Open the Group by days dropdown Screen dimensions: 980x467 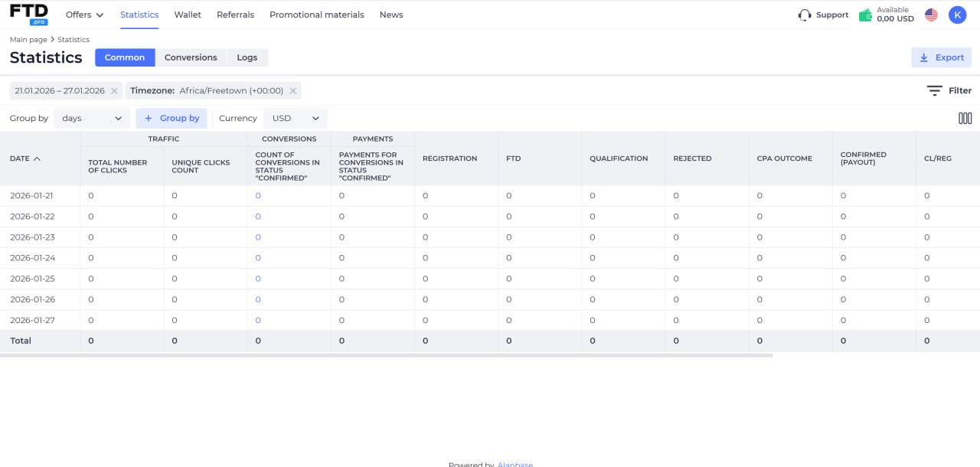click(92, 119)
